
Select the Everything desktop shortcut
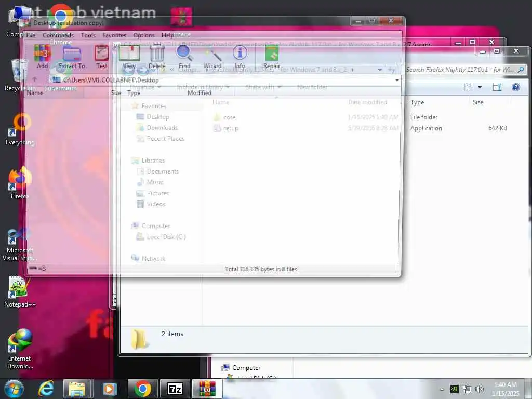[20, 129]
